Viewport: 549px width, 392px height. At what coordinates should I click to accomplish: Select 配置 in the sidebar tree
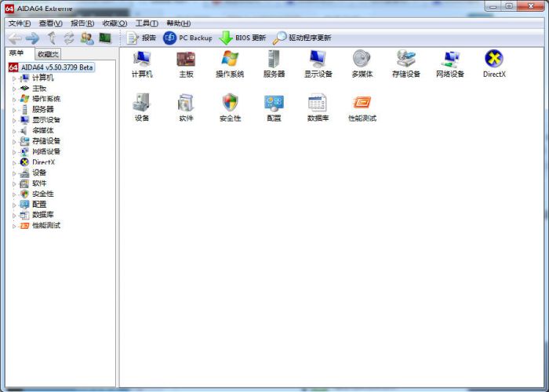coord(39,205)
